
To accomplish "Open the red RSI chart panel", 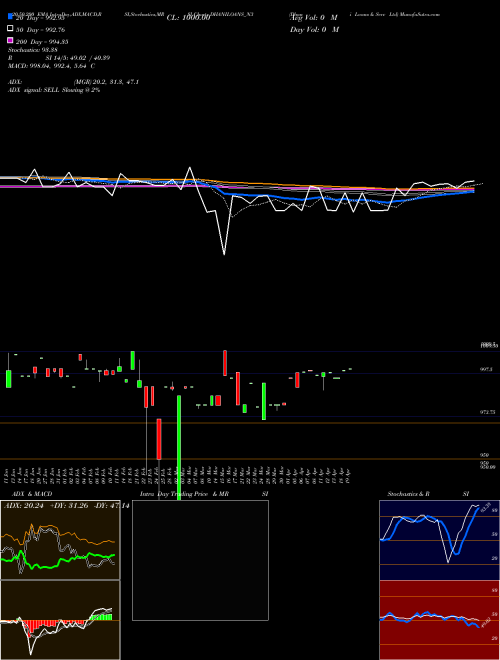I will 439,620.
